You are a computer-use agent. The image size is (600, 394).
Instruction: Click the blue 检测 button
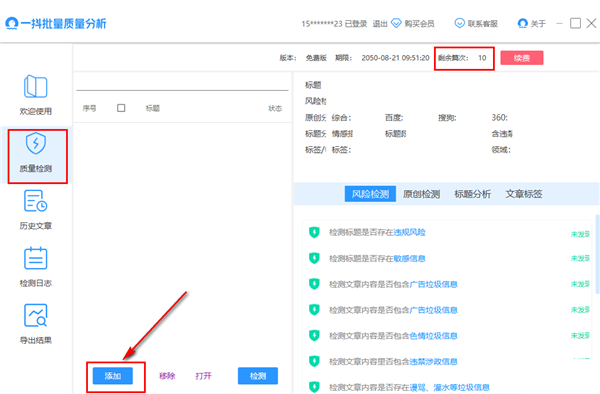click(x=258, y=376)
